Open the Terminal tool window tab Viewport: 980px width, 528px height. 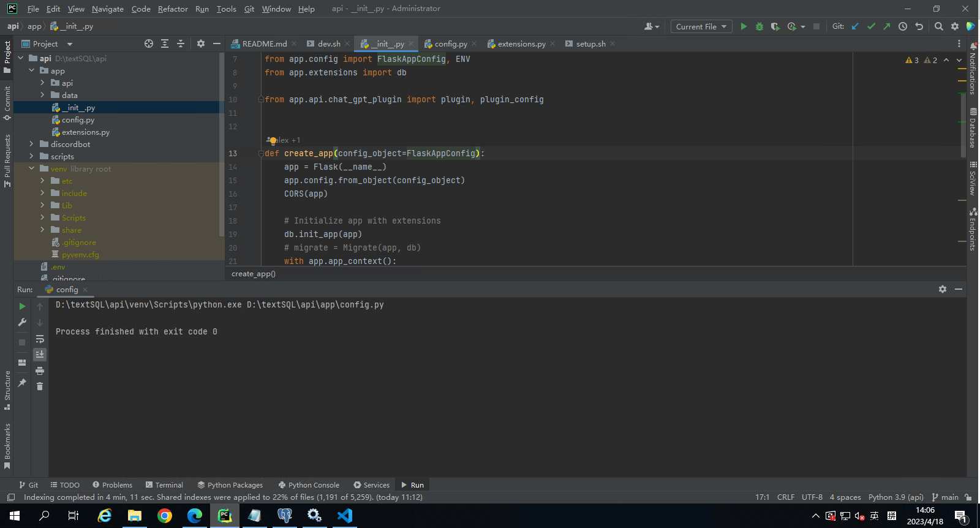pyautogui.click(x=164, y=485)
